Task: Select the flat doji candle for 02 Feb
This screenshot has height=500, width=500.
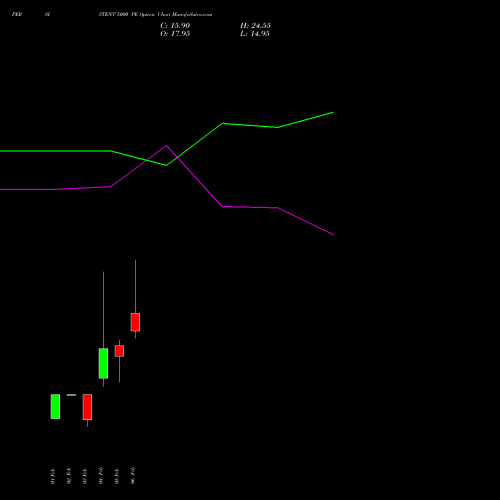Action: (x=71, y=395)
